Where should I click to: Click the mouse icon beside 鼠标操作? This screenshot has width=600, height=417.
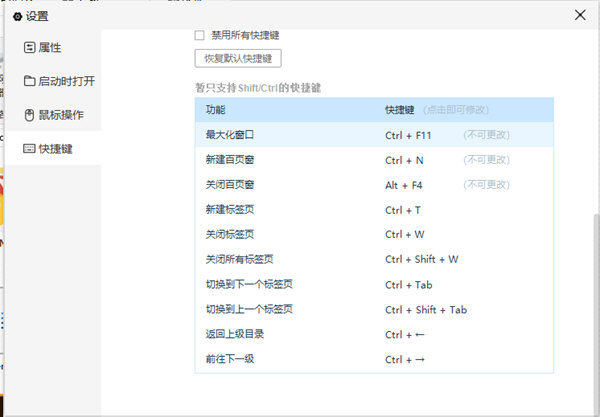pos(28,115)
